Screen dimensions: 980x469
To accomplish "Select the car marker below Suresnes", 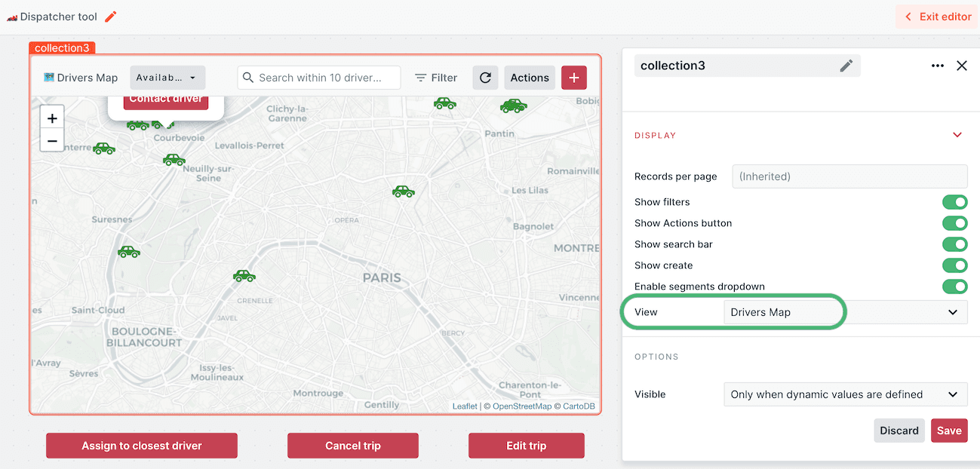I will [129, 252].
